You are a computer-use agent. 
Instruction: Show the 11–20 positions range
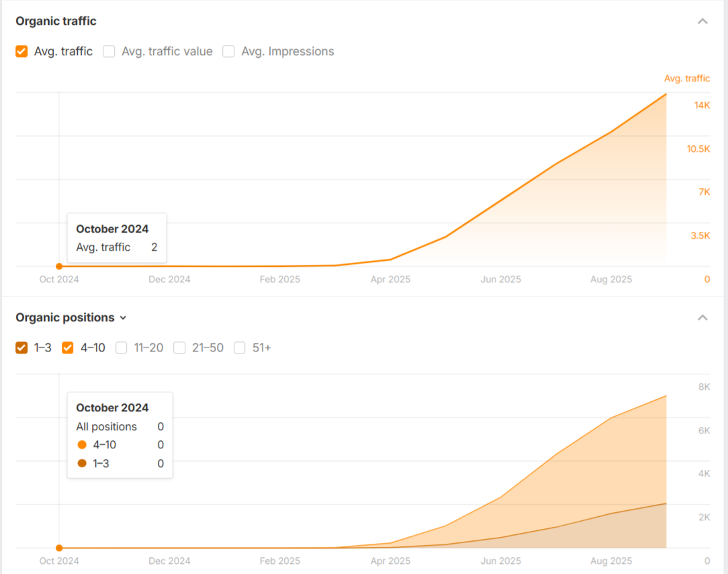[122, 347]
